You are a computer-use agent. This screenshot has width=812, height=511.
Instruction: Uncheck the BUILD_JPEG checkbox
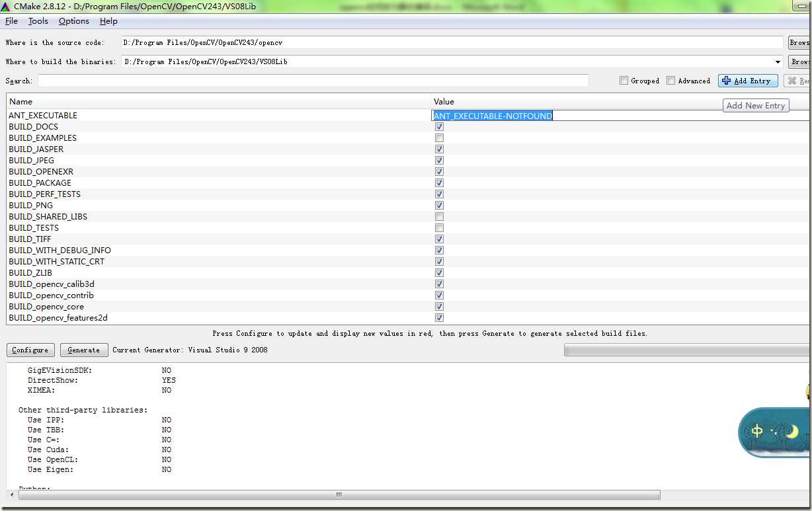(x=439, y=161)
